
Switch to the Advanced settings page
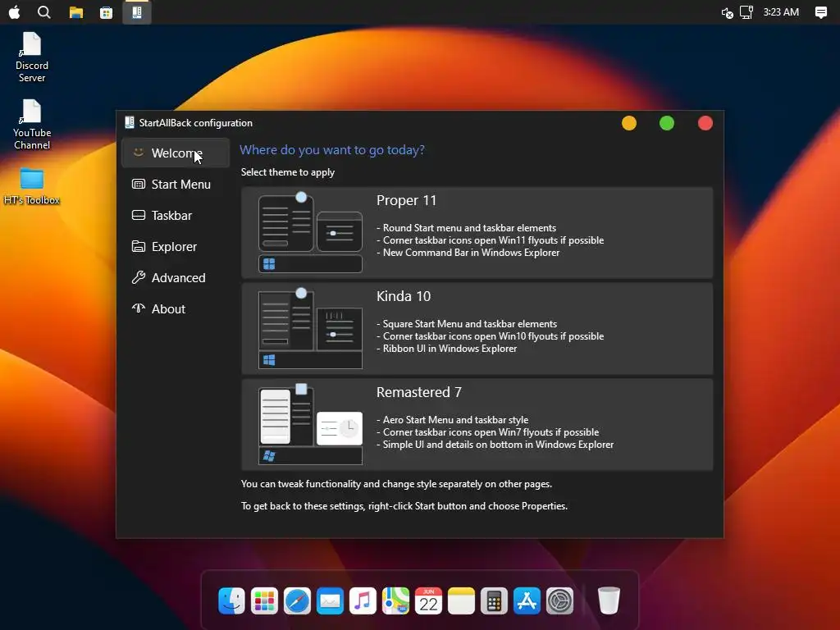(176, 277)
